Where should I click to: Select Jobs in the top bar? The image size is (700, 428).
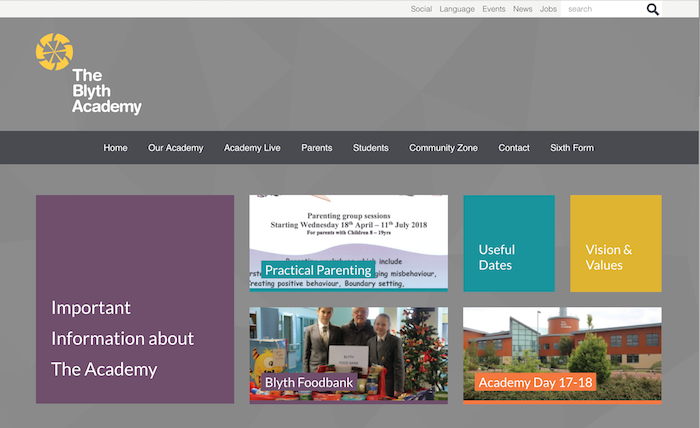coord(548,9)
